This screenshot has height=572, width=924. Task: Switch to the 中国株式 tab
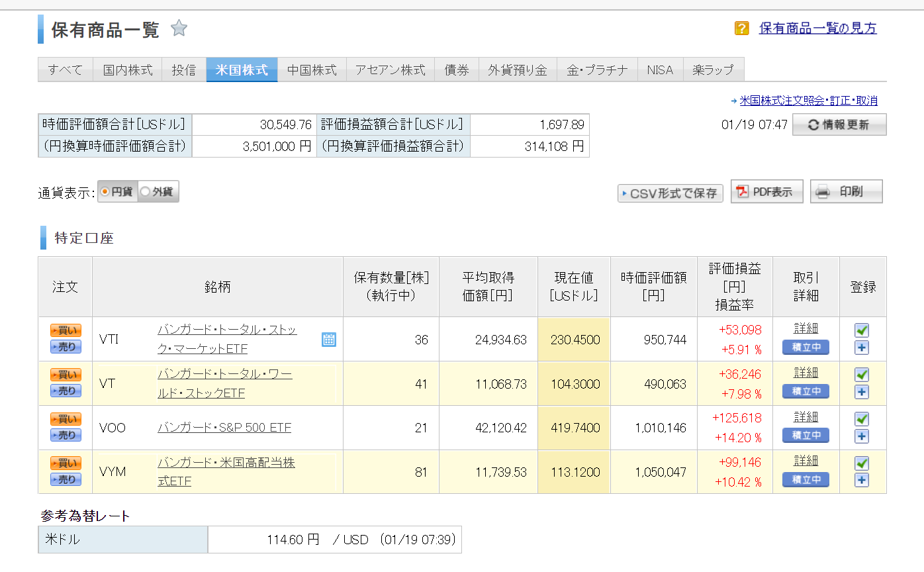coord(312,70)
